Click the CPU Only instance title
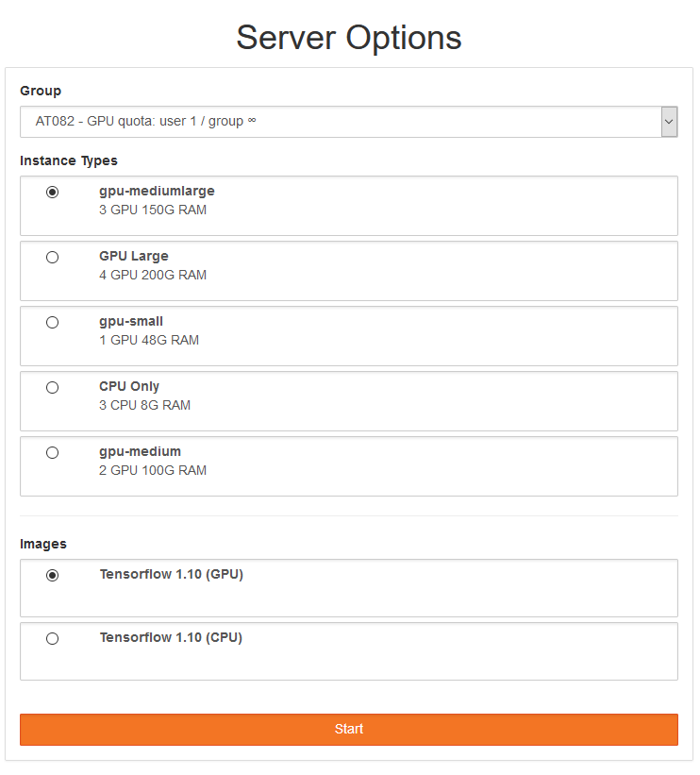700x775 pixels. click(129, 386)
